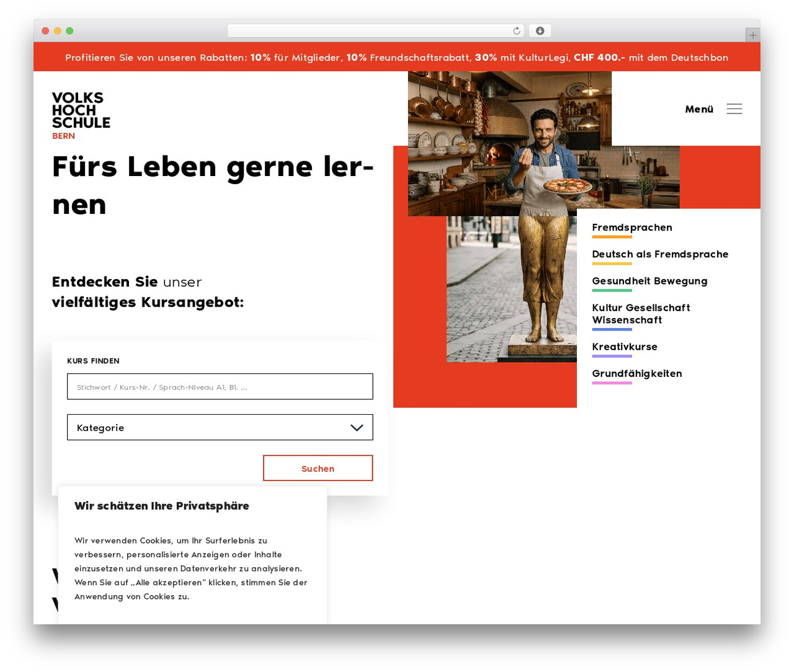The image size is (794, 672).
Task: Click the golden statue legs photo
Action: (512, 289)
